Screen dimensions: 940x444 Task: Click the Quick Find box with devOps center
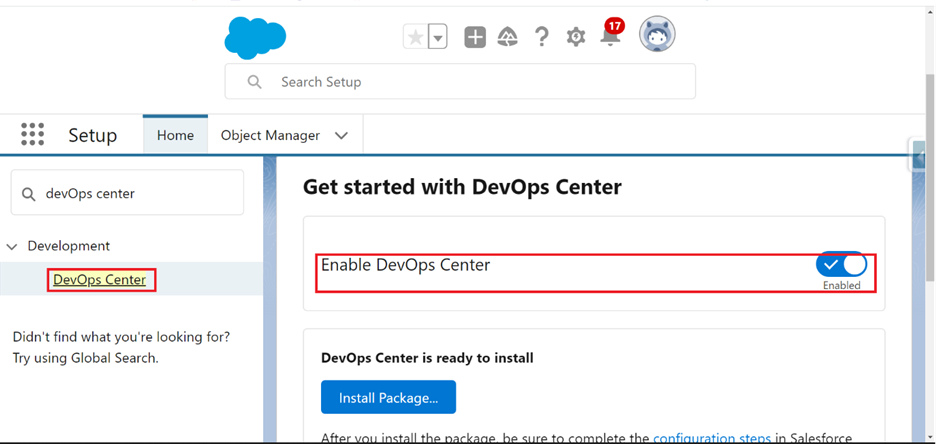127,192
